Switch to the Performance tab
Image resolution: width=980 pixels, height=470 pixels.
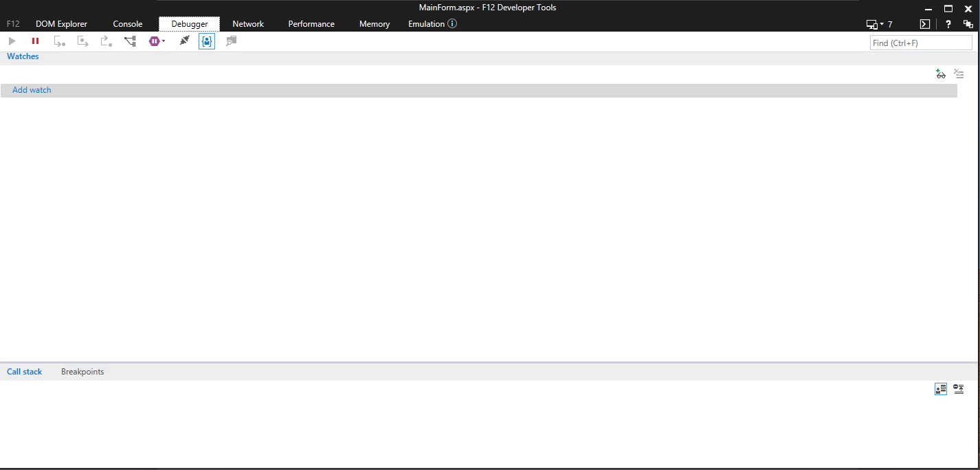pos(311,24)
